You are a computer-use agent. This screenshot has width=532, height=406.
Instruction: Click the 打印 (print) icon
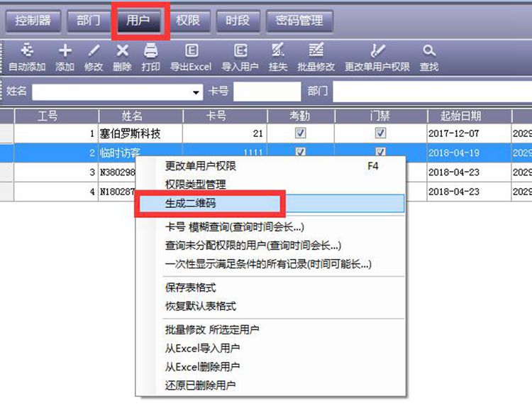(x=150, y=51)
